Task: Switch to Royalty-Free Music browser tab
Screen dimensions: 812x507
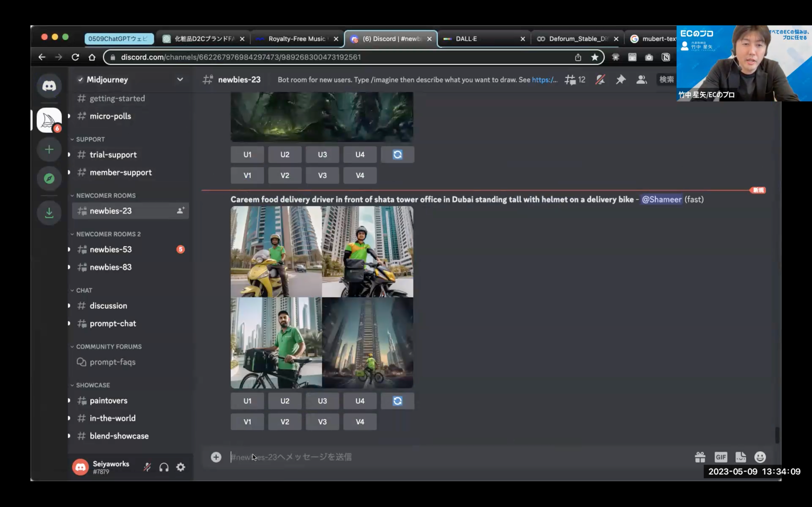Action: [297, 39]
